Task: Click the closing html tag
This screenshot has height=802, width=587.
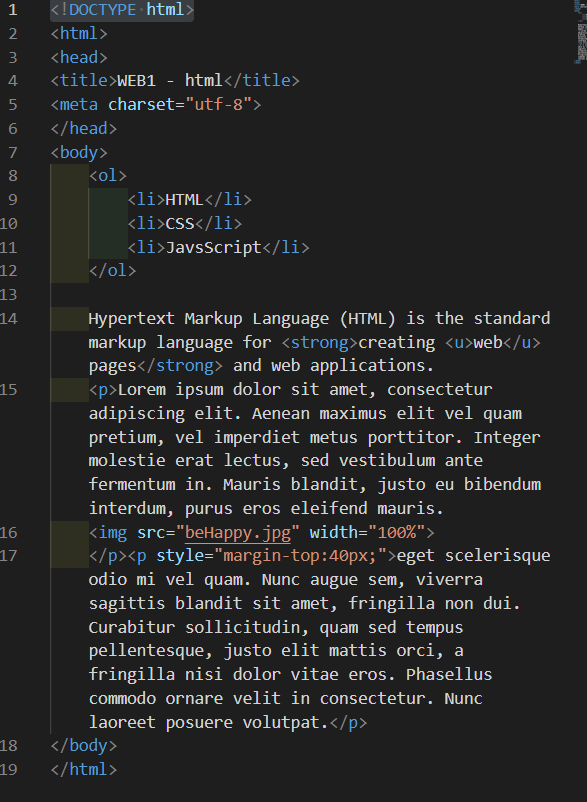Action: click(84, 770)
